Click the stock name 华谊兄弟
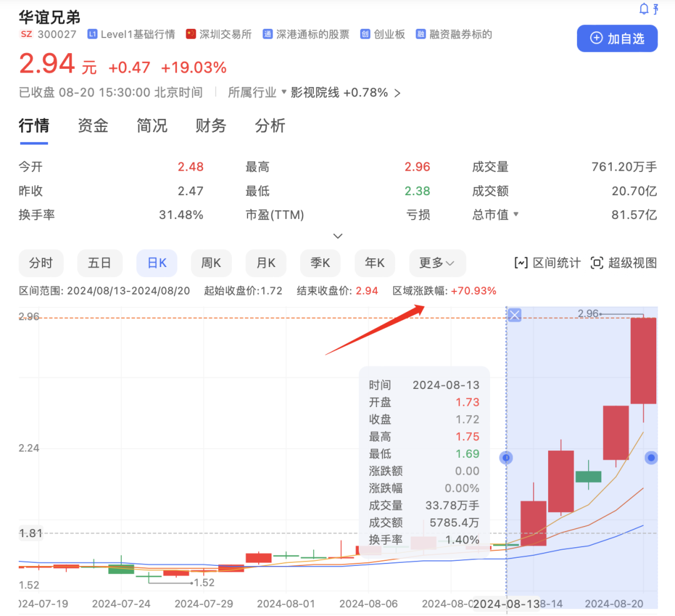The width and height of the screenshot is (675, 616). [49, 18]
